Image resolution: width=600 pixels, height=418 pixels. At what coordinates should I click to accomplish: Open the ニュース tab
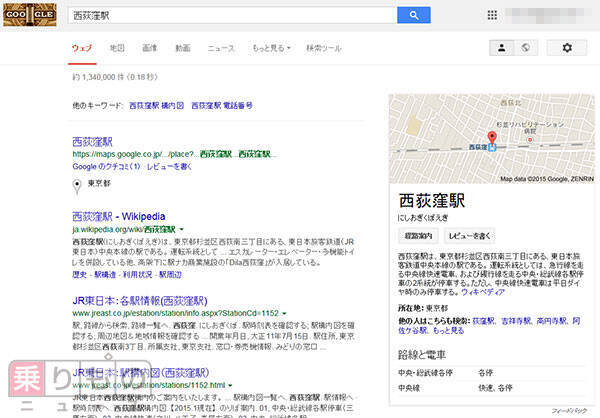click(x=221, y=48)
